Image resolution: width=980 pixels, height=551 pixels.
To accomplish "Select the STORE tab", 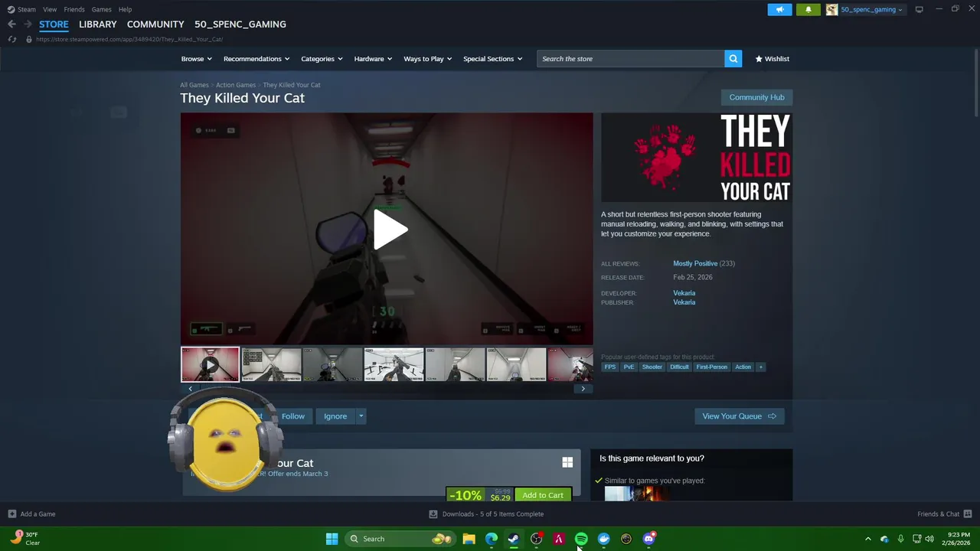I will (x=54, y=24).
